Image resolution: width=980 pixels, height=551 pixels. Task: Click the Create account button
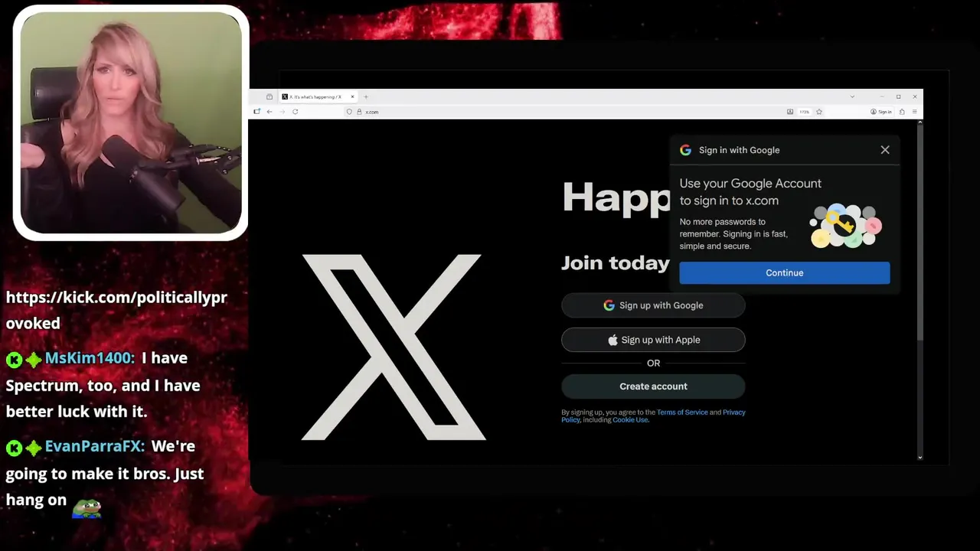653,386
